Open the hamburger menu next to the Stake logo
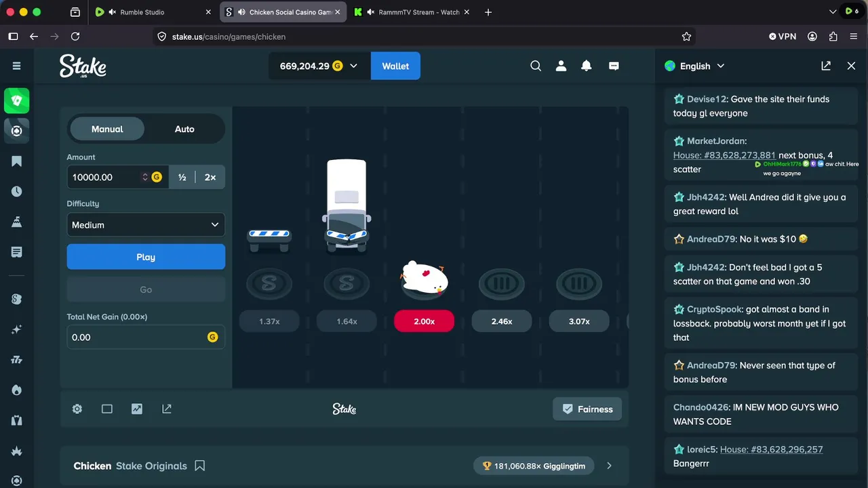The image size is (868, 488). pos(17,66)
